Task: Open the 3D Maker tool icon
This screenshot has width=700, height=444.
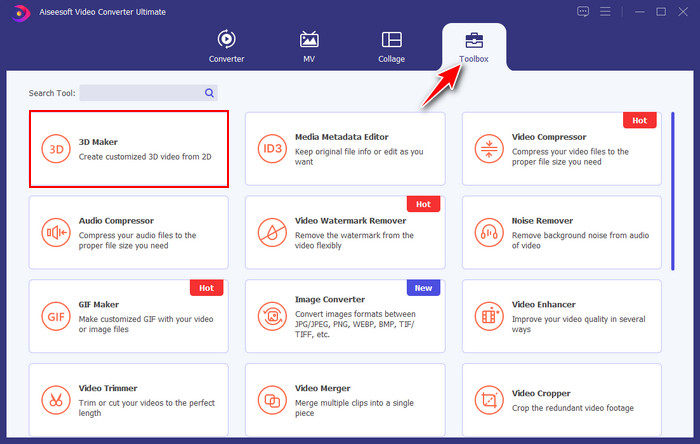Action: click(56, 149)
